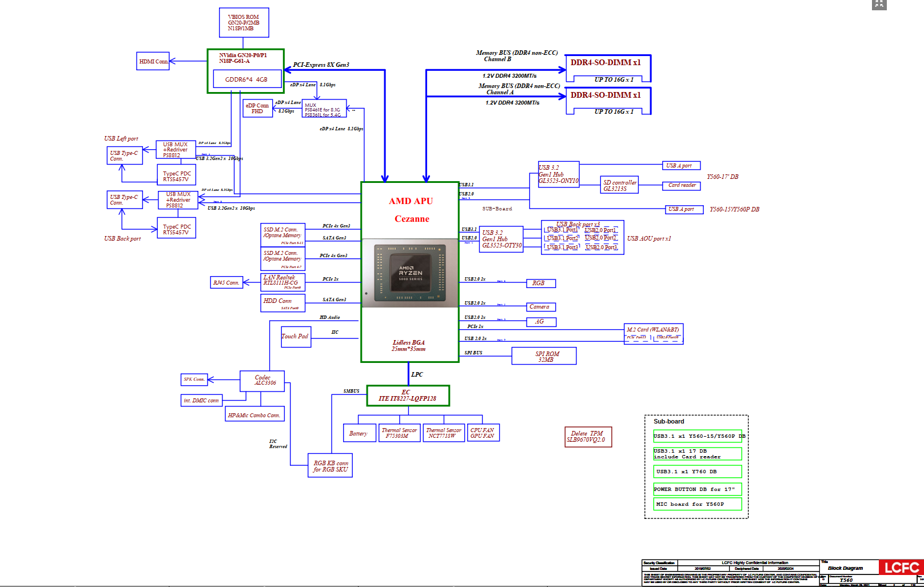Image resolution: width=924 pixels, height=587 pixels.
Task: Click the EC ITE IT8227-LQFP128 block
Action: (408, 396)
